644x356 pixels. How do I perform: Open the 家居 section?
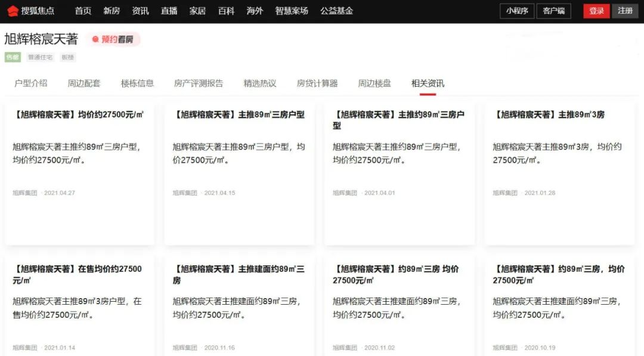(198, 10)
